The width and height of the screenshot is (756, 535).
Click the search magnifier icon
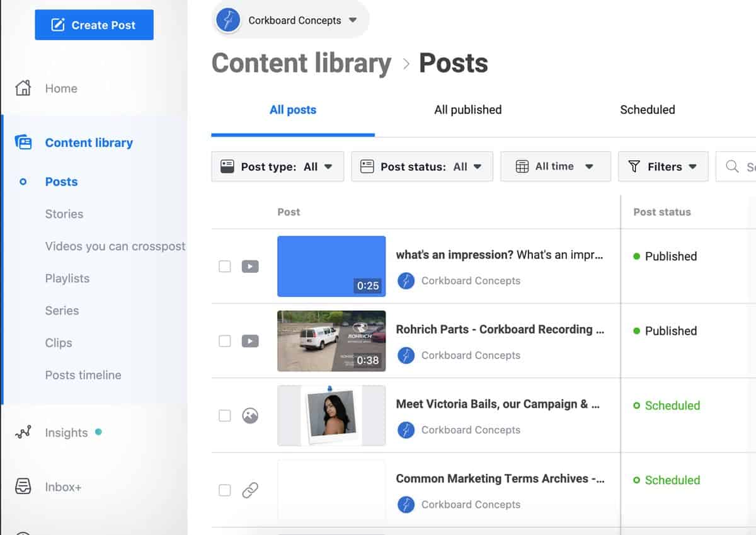(732, 166)
